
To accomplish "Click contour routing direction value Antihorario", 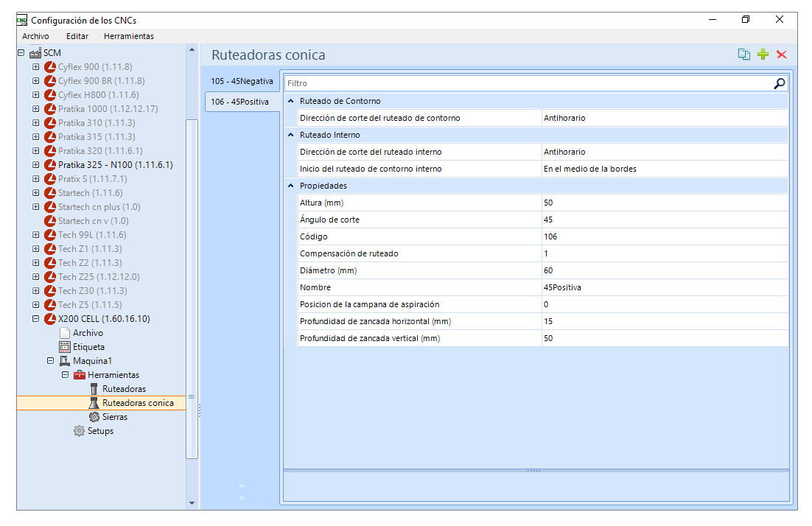I will tap(665, 118).
